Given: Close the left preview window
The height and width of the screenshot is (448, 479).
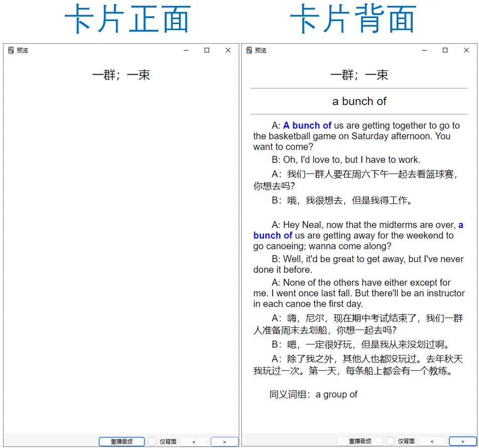Looking at the screenshot, I should 228,50.
